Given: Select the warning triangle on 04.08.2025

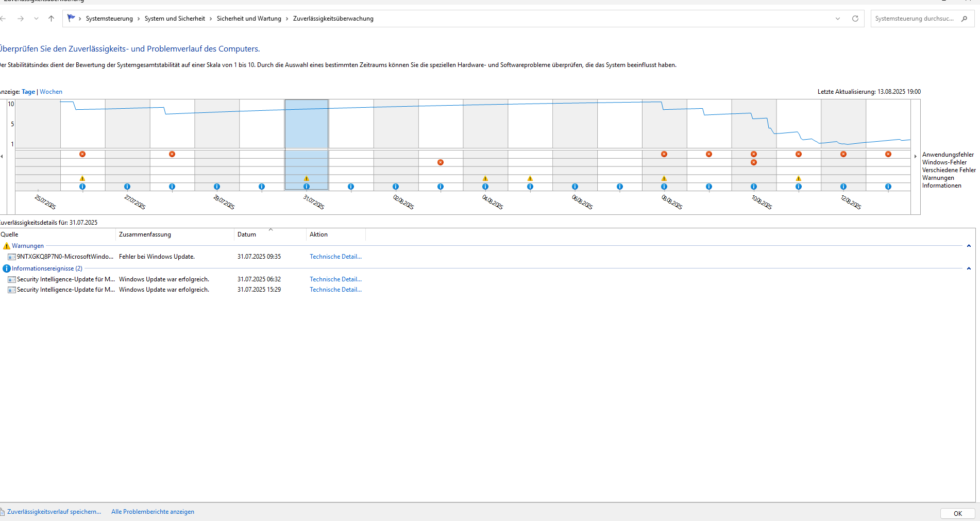Looking at the screenshot, I should coord(485,178).
